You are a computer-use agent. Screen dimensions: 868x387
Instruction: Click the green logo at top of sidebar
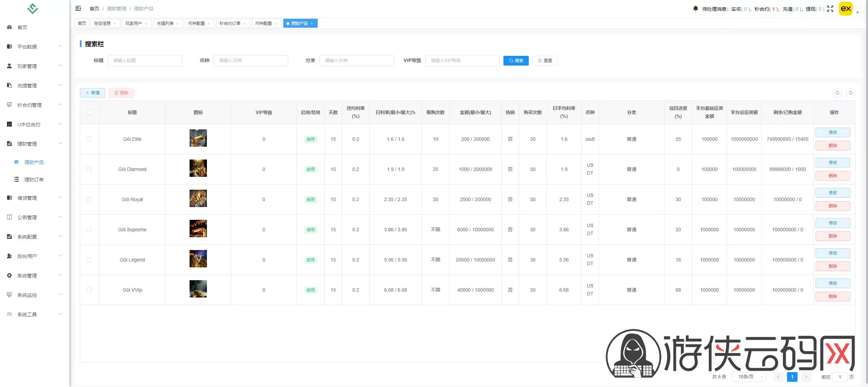(33, 8)
